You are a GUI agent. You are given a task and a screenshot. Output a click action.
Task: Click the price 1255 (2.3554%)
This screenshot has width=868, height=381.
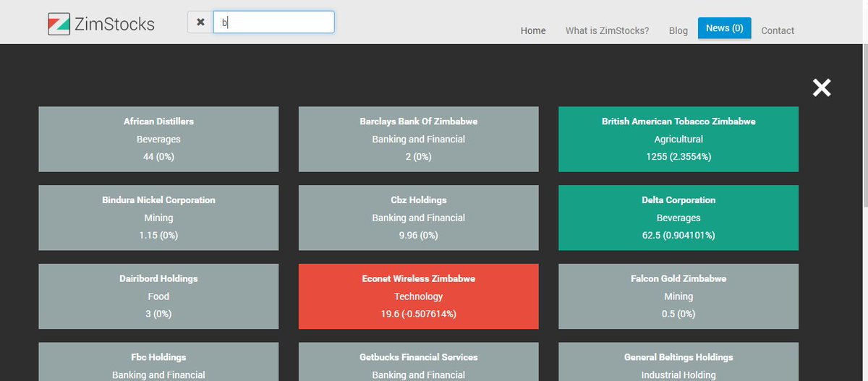[678, 157]
